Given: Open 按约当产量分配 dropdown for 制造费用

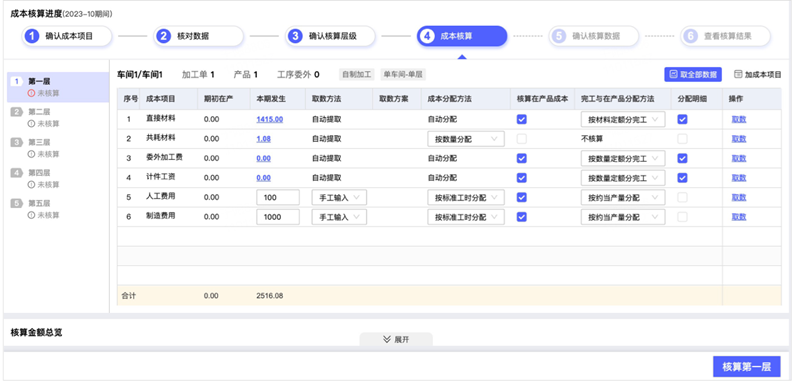Looking at the screenshot, I should (x=623, y=217).
